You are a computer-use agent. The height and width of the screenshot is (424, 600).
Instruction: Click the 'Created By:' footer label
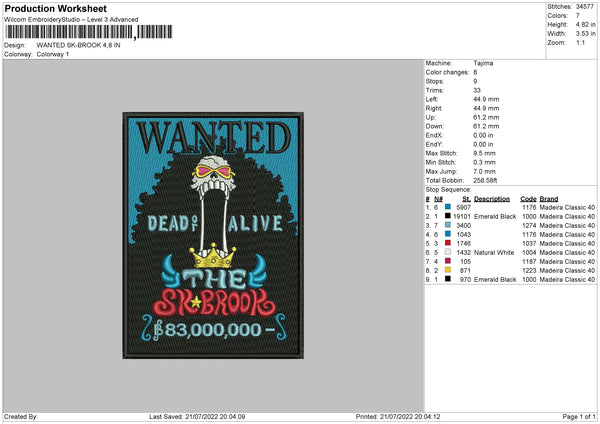point(21,417)
